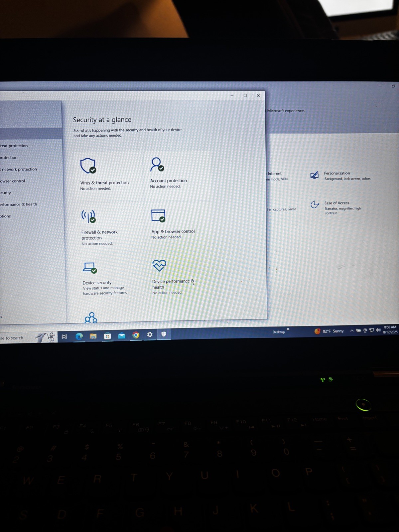Open Virus & threat protection shield tile

click(88, 166)
